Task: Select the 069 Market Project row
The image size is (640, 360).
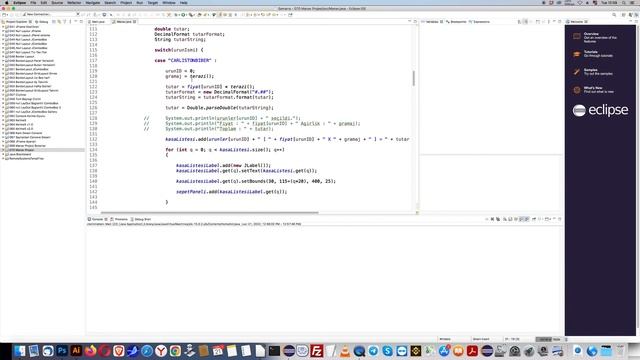Action: [x=42, y=146]
